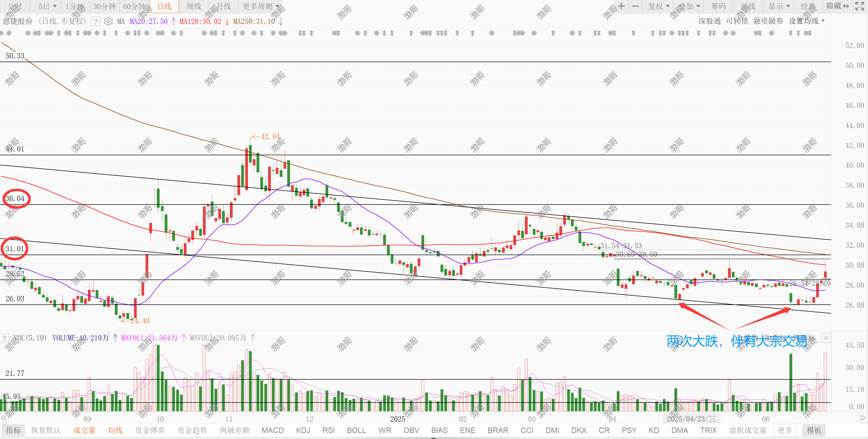Switch to 30分钟 tab
The image size is (868, 439).
point(104,6)
